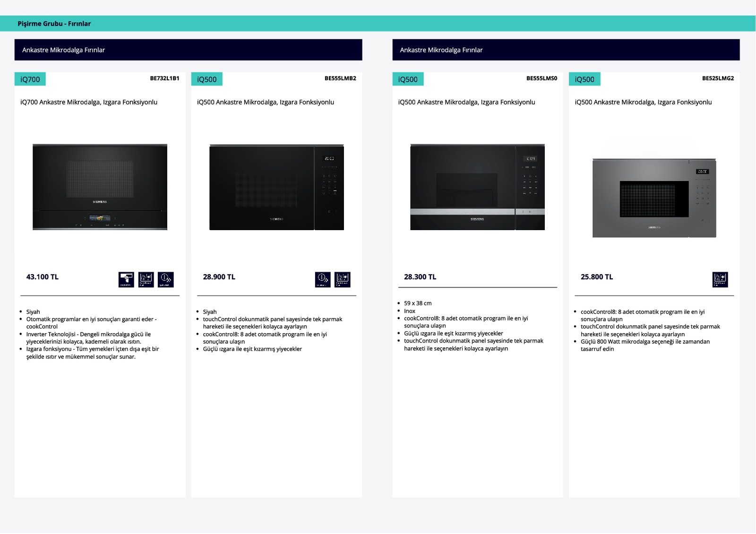Click 'Siyah' in the 28.900 TL card
This screenshot has width=756, height=534.
210,312
